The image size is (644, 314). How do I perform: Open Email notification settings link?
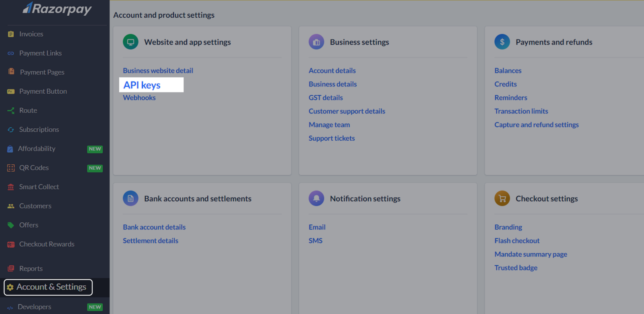pyautogui.click(x=317, y=227)
